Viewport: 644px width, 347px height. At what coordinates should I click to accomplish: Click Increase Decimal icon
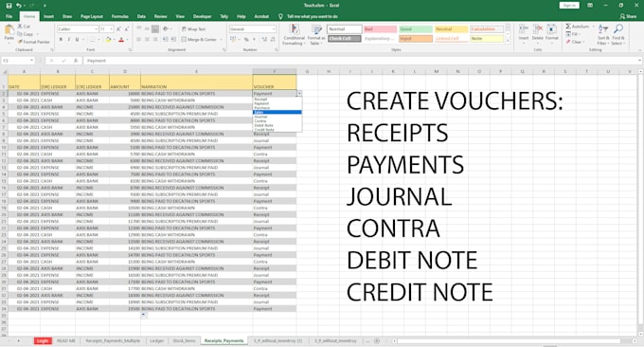click(264, 40)
